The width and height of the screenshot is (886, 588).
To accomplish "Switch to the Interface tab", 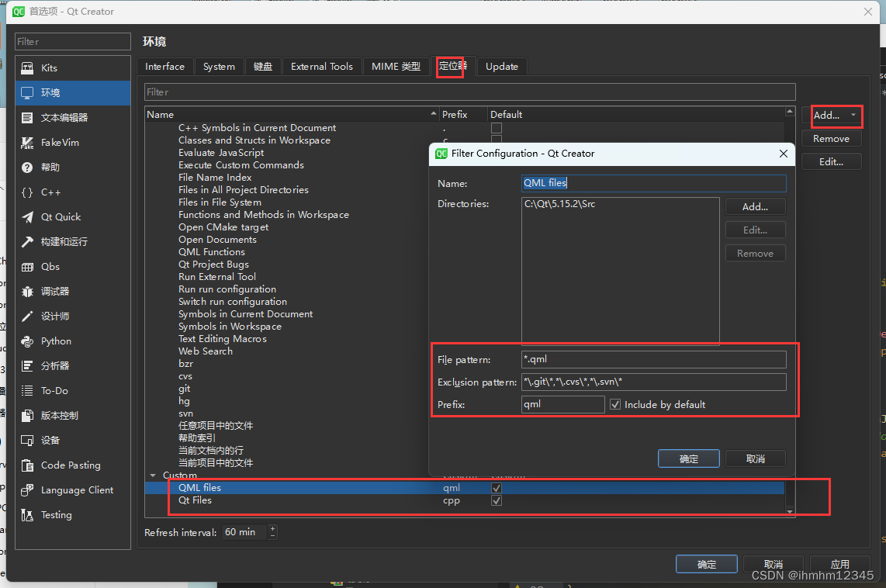I will tap(164, 67).
